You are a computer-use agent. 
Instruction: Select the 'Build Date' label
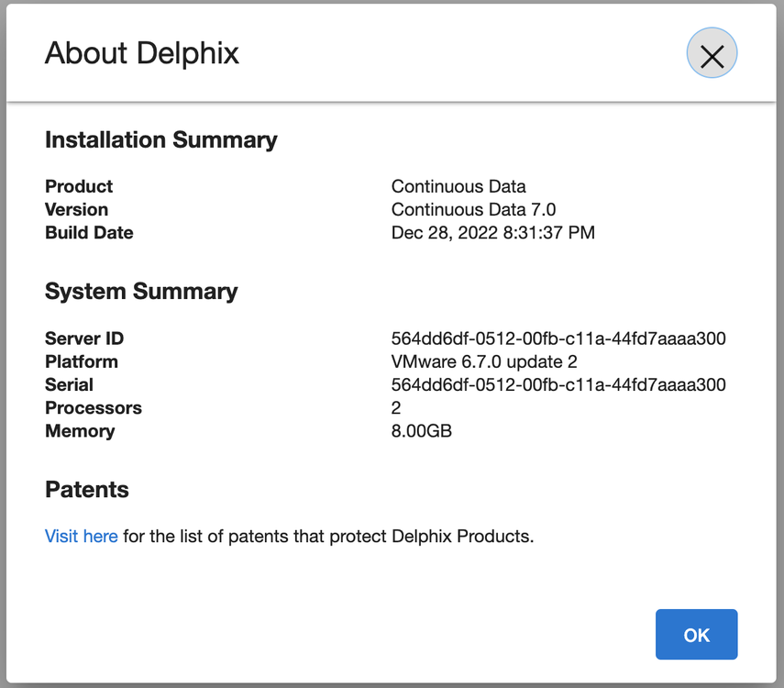(89, 232)
